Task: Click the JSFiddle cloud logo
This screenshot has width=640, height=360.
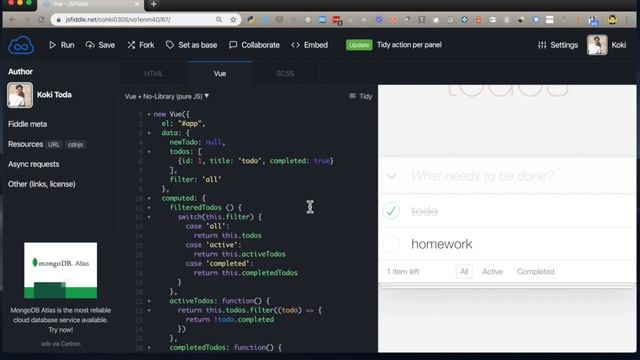Action: pos(21,45)
